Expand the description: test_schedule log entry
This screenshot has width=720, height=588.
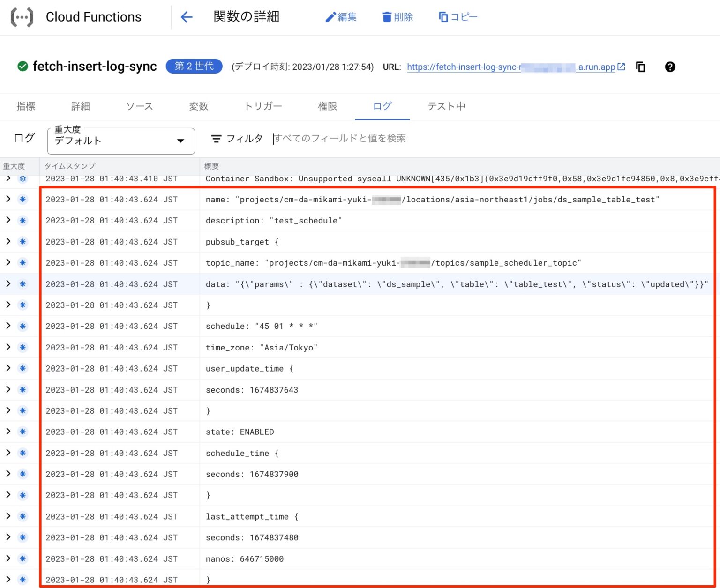coord(7,220)
